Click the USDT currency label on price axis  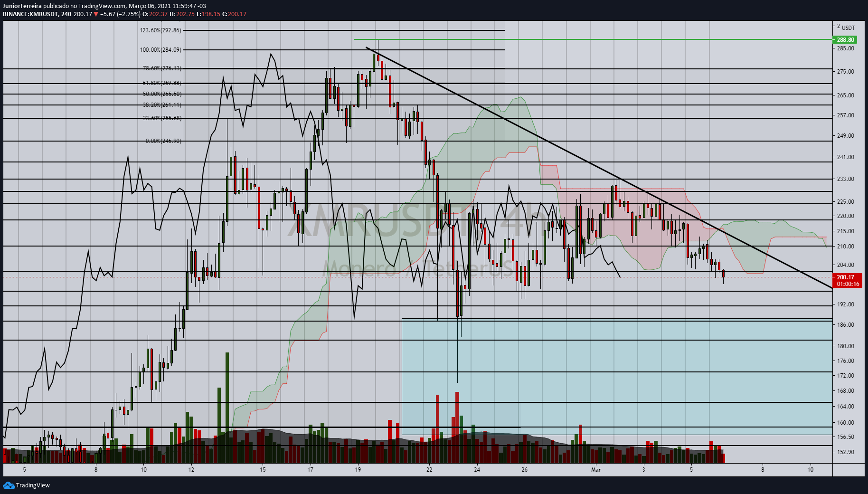(849, 28)
